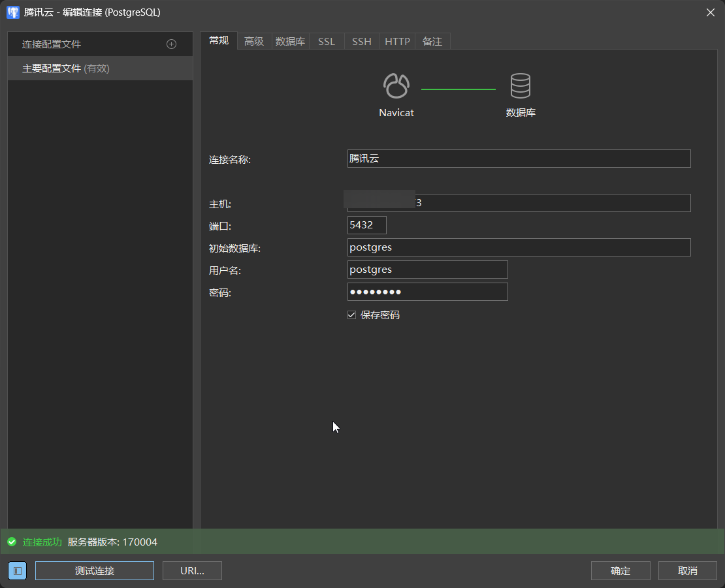Open the 备注 tab
Screen dimensions: 725x588
[432, 42]
